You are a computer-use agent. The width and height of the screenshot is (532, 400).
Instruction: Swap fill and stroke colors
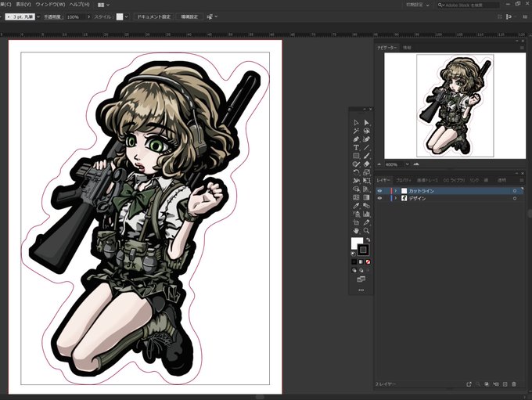[368, 240]
